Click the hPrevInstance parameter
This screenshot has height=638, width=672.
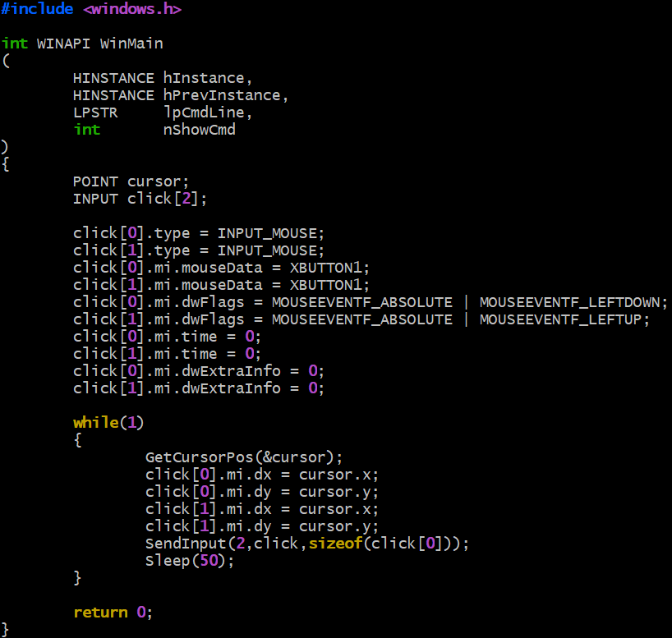point(225,95)
